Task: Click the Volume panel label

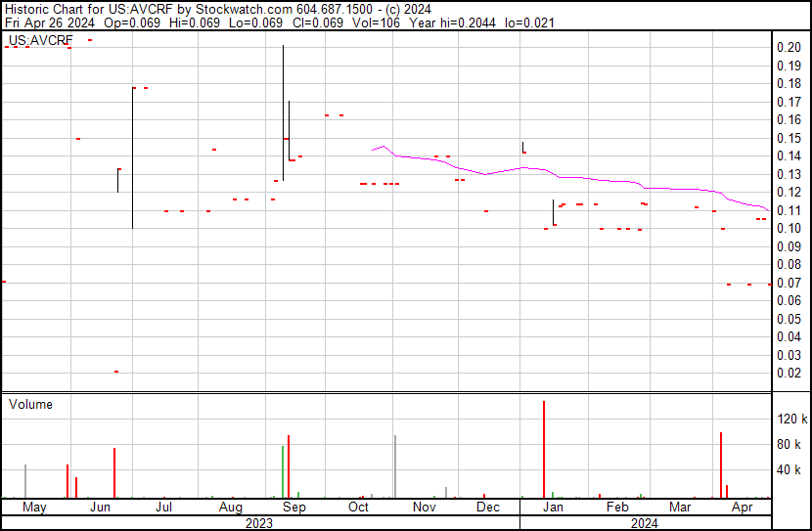Action: pyautogui.click(x=30, y=404)
